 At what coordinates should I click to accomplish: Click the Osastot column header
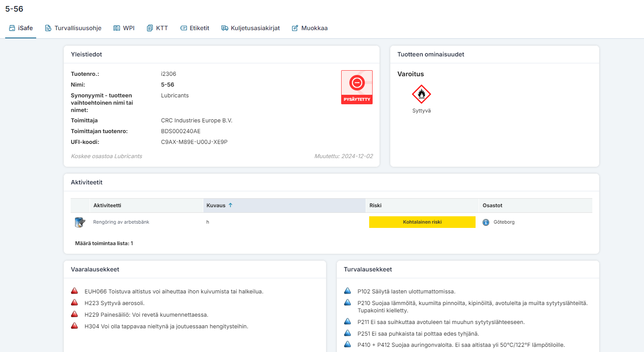pyautogui.click(x=535, y=206)
